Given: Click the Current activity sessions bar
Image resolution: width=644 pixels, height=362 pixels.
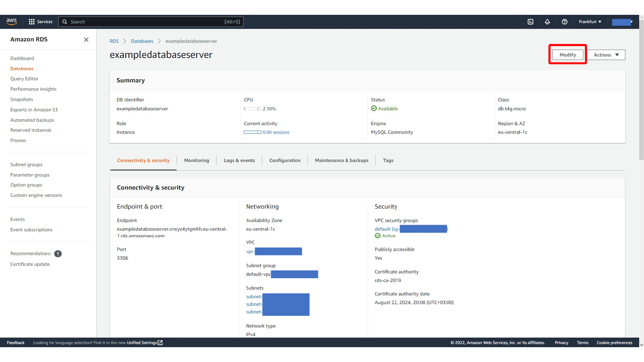Looking at the screenshot, I should (x=252, y=132).
